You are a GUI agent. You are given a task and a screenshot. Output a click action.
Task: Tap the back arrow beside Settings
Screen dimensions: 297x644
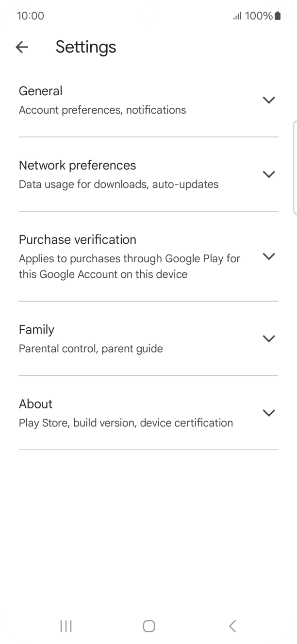(22, 47)
